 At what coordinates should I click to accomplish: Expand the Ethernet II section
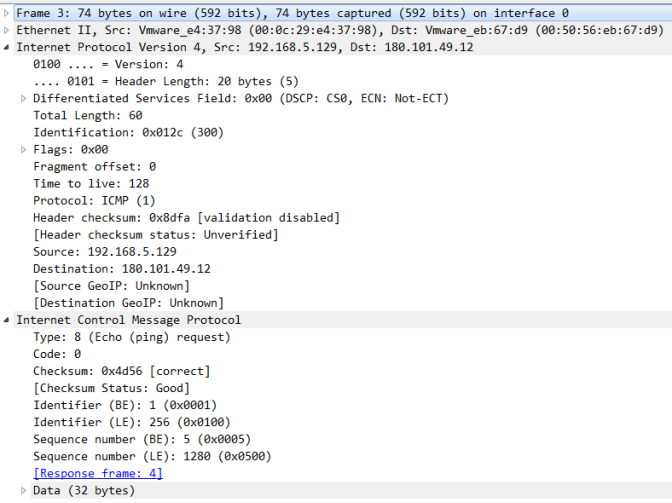(x=8, y=31)
